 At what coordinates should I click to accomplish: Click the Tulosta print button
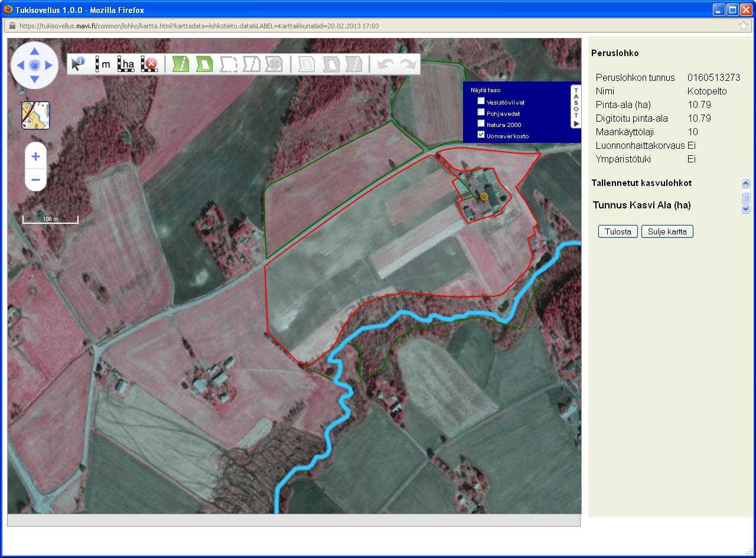(x=618, y=231)
